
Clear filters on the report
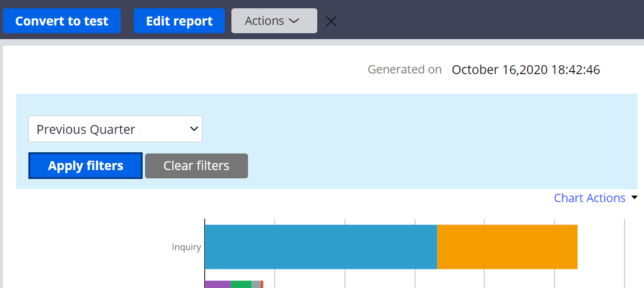(197, 166)
